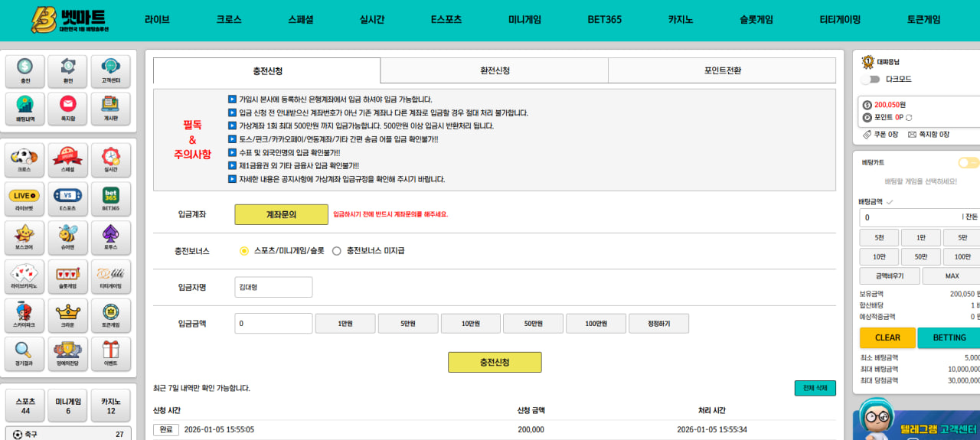Open the 쪽지함 message box icon

(67, 109)
